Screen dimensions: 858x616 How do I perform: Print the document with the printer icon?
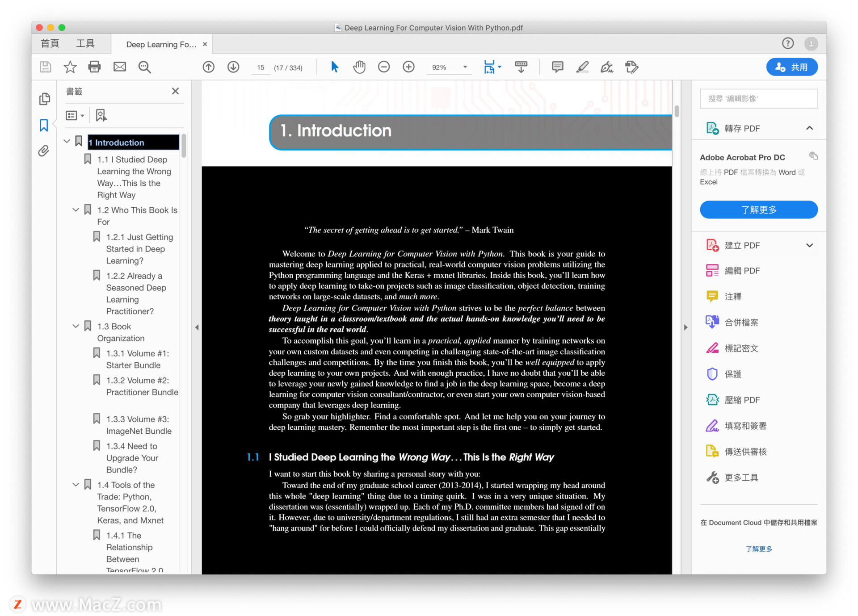click(94, 67)
